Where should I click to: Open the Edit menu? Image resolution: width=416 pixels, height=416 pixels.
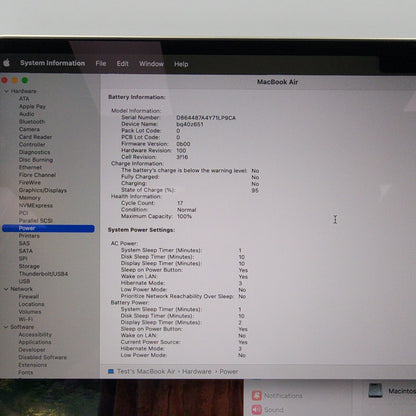pyautogui.click(x=122, y=63)
